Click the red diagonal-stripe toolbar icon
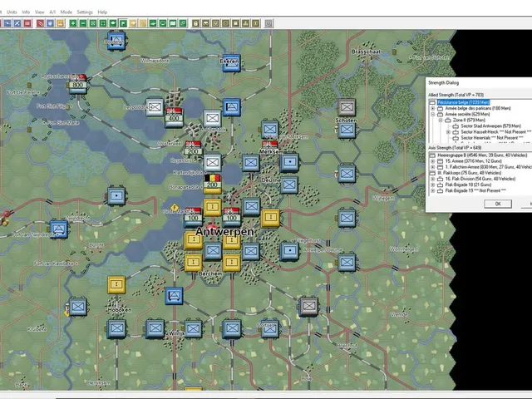532x399 pixels. [x=40, y=23]
